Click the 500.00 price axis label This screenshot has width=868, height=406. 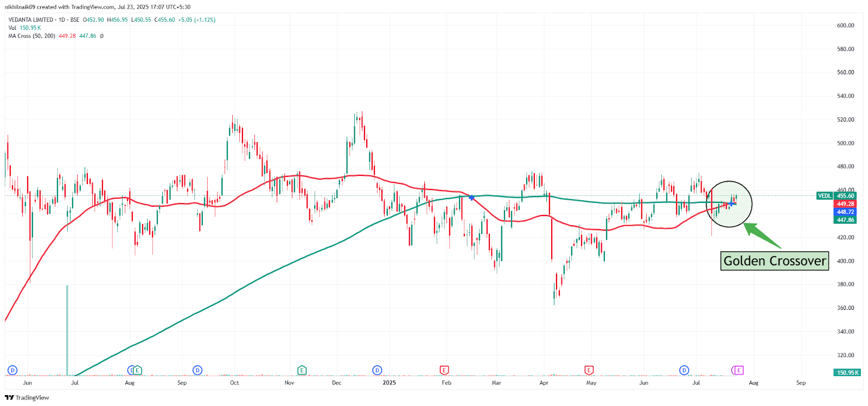(x=845, y=143)
